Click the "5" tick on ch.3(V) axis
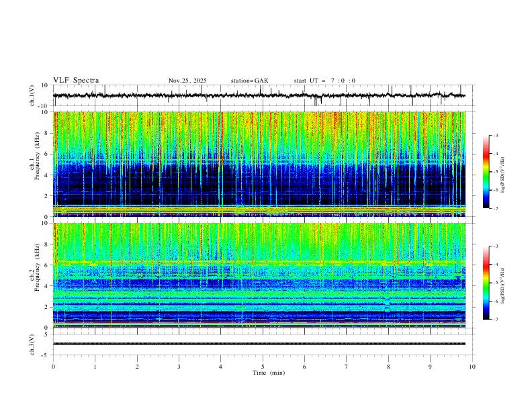The height and width of the screenshot is (411, 532). [x=46, y=334]
